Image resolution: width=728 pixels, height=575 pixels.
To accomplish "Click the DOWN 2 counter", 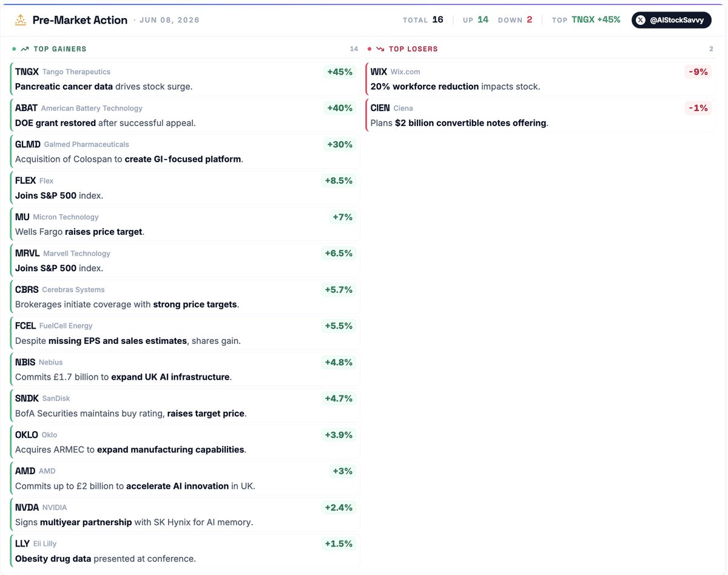I will click(x=515, y=20).
